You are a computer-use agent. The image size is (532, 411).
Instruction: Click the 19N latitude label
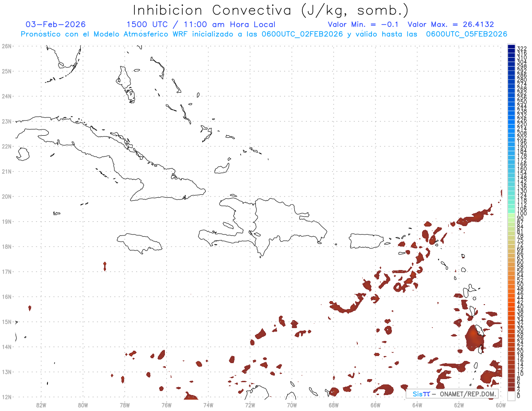click(7, 221)
